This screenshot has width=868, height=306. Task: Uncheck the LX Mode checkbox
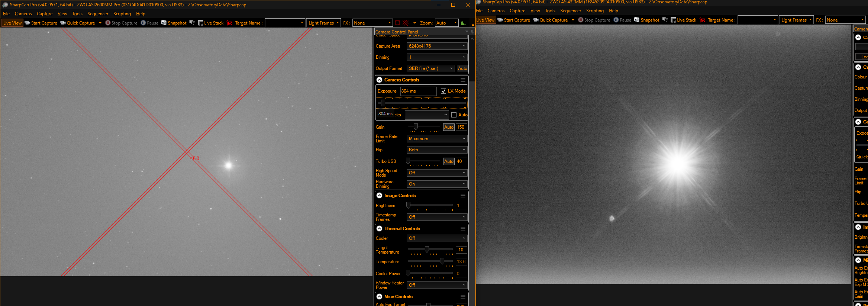(443, 91)
